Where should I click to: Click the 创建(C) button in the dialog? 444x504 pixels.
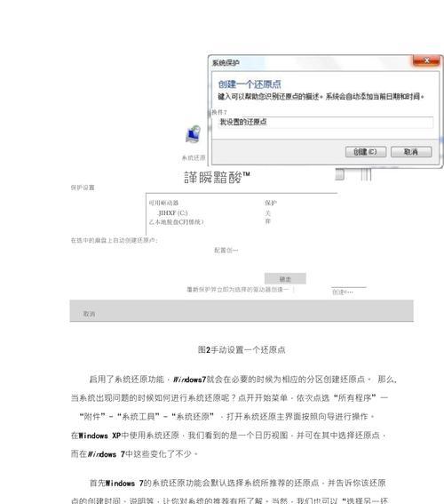coord(366,152)
